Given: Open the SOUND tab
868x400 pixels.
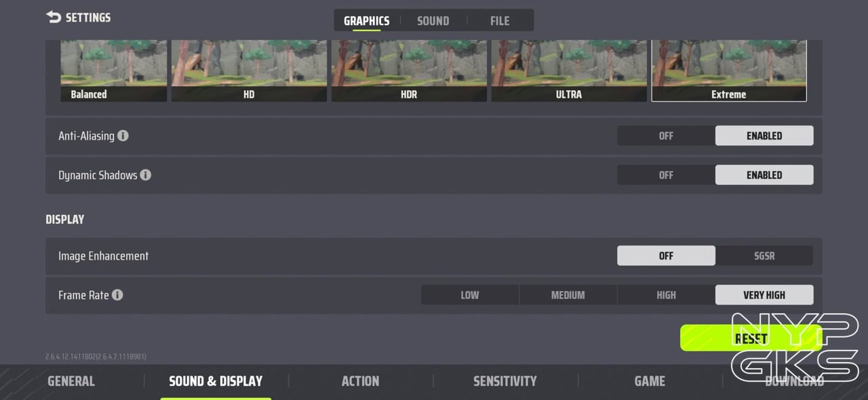Looking at the screenshot, I should pos(433,21).
